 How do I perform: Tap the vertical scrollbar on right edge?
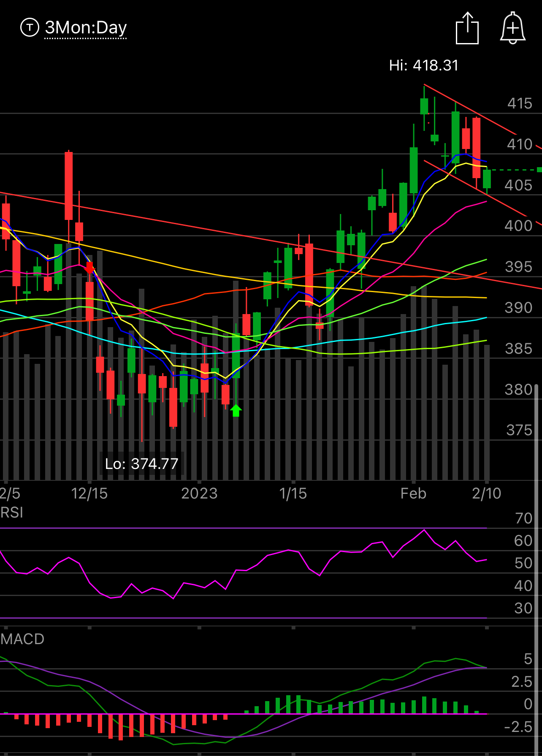pos(537,570)
